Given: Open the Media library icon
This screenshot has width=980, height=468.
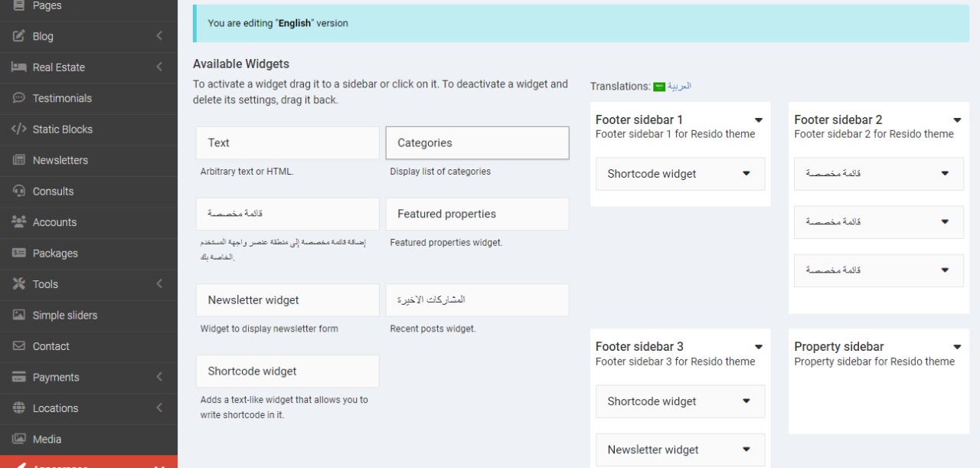Looking at the screenshot, I should [18, 439].
